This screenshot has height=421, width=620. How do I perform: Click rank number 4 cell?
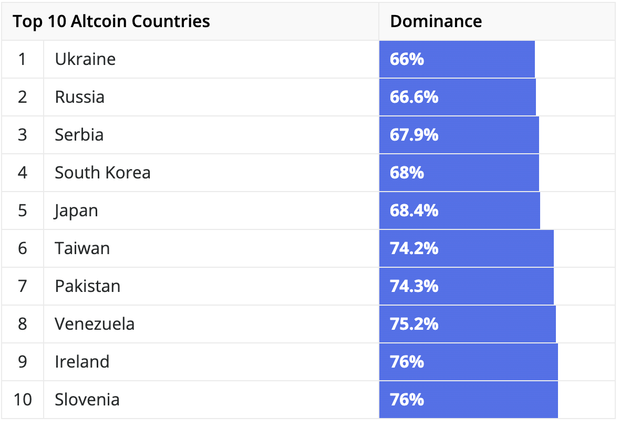coord(23,173)
